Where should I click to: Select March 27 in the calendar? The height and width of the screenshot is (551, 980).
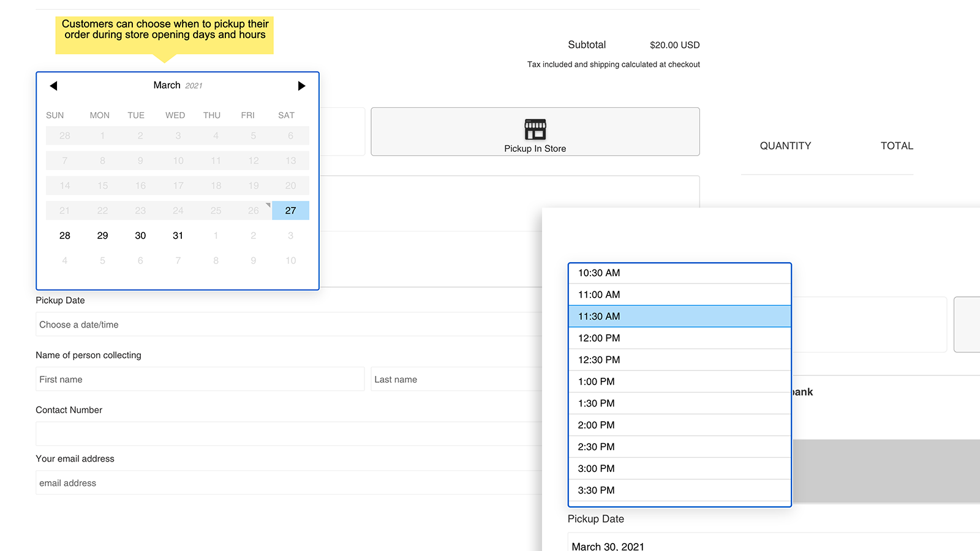[x=290, y=211]
